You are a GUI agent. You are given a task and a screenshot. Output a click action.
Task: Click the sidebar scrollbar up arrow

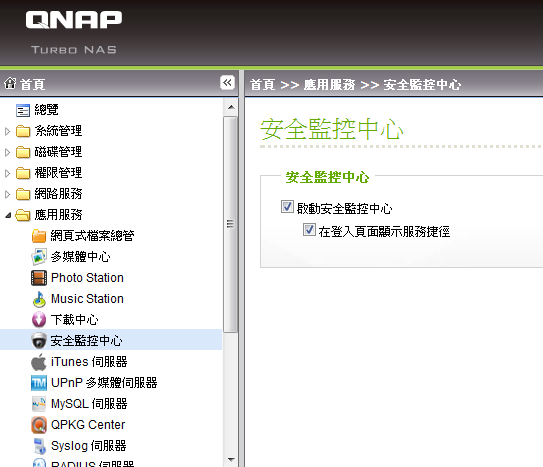[231, 107]
